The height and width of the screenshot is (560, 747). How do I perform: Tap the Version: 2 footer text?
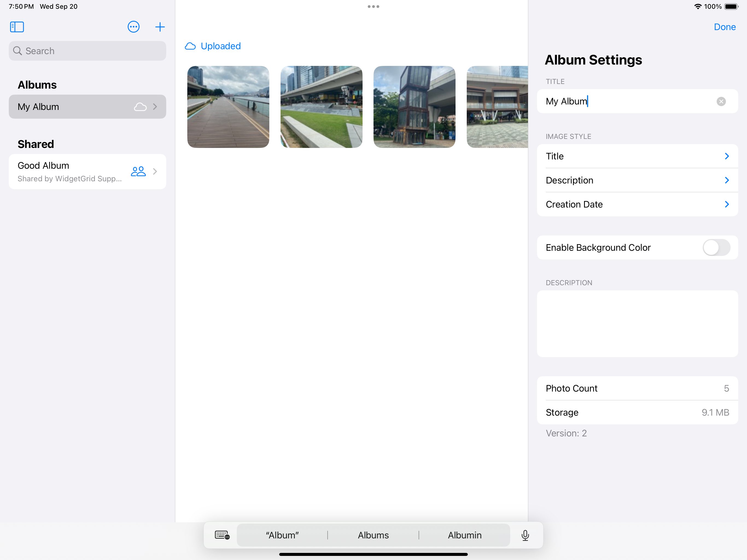click(566, 433)
